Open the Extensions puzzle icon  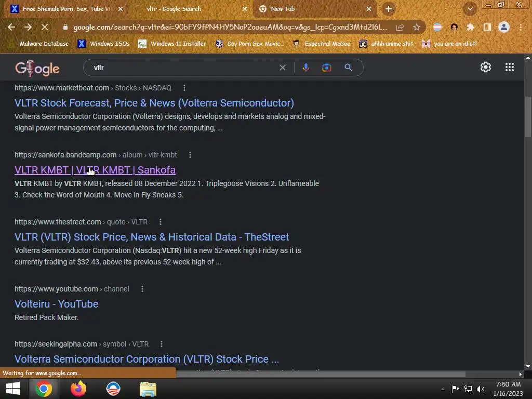point(470,27)
